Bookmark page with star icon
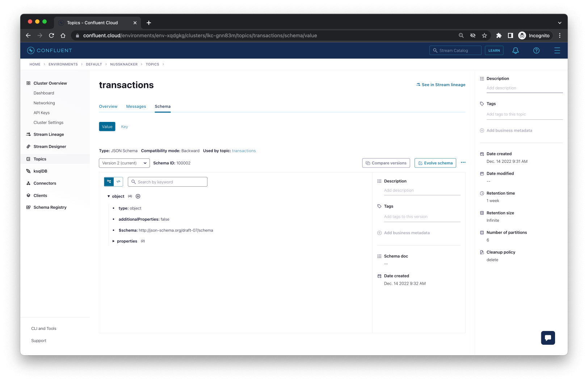588x382 pixels. click(x=484, y=35)
